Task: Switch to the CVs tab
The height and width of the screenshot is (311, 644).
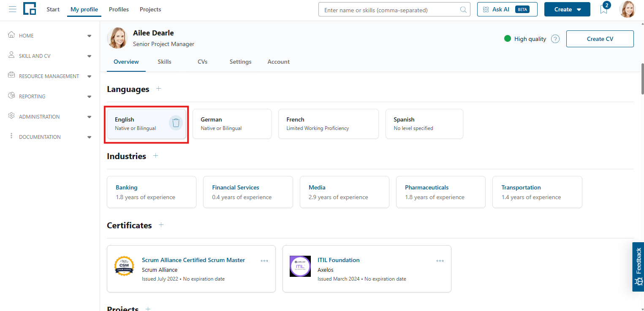Action: click(202, 62)
